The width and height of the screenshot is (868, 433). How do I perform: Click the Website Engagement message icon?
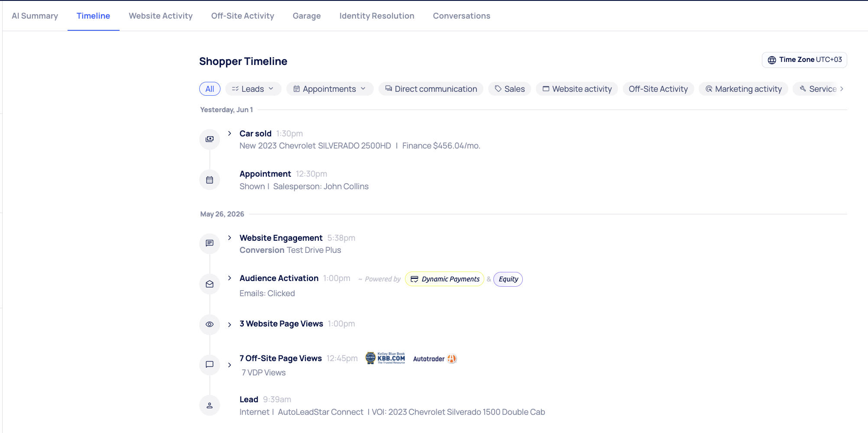point(210,243)
